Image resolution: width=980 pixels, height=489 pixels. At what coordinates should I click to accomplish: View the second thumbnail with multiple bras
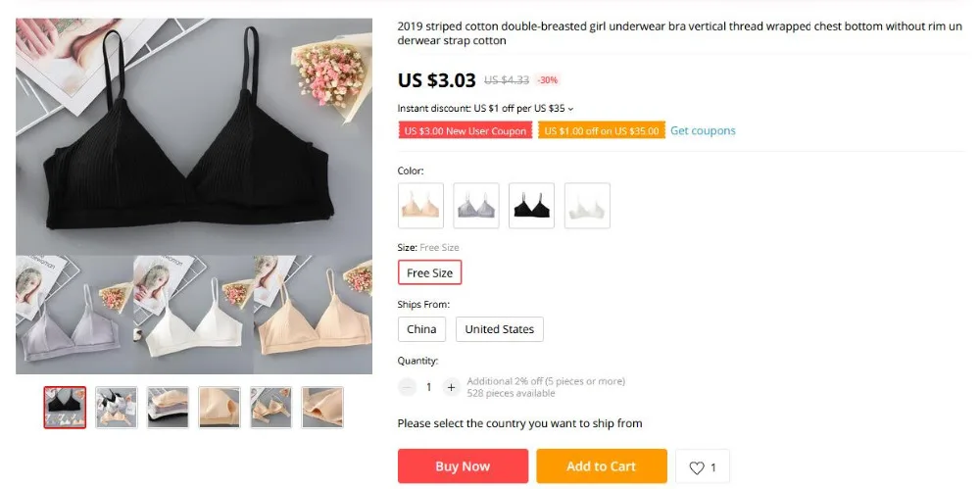coord(117,407)
